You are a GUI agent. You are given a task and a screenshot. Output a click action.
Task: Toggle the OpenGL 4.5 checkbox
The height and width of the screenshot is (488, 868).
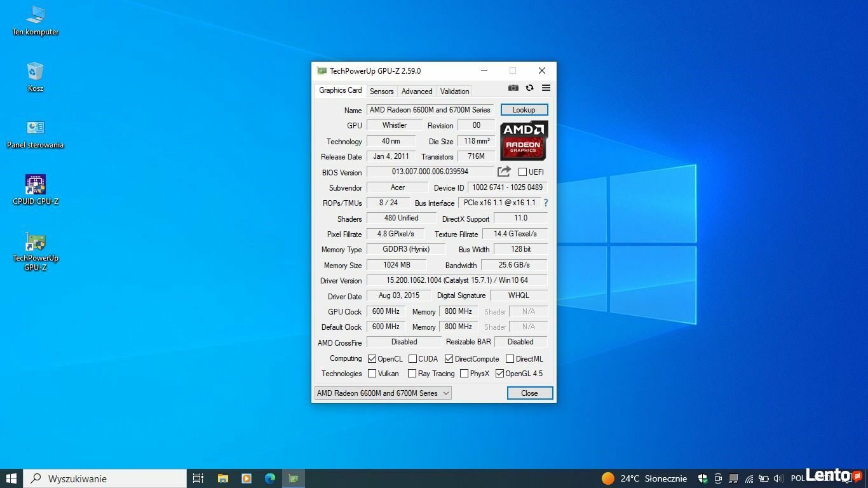tap(499, 374)
